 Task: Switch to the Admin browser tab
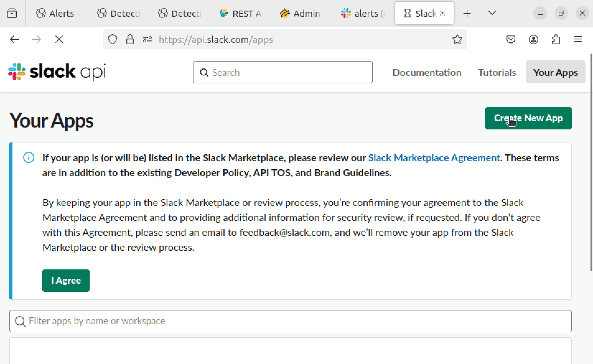(x=301, y=13)
